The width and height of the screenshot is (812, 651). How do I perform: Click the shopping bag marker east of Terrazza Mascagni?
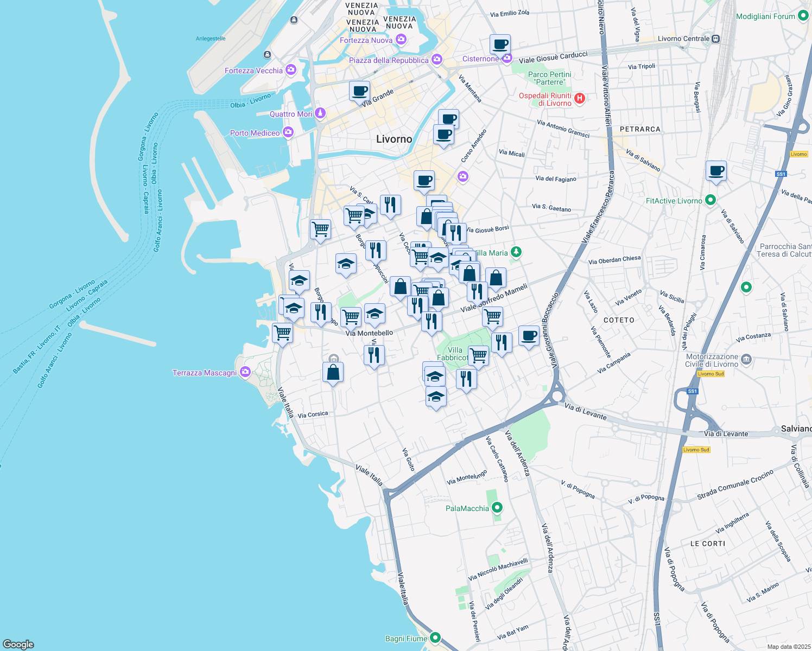(x=333, y=373)
